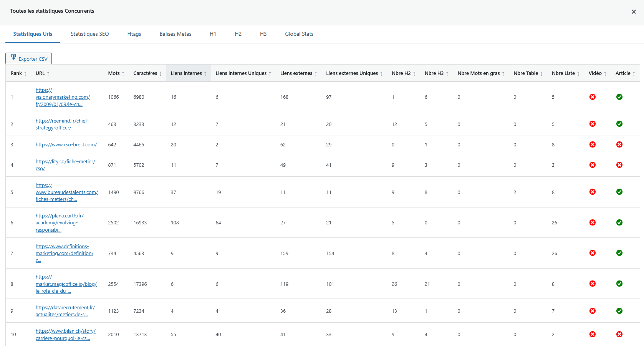Click the sort arrows next to Rank
The width and height of the screenshot is (644, 355).
(25, 74)
